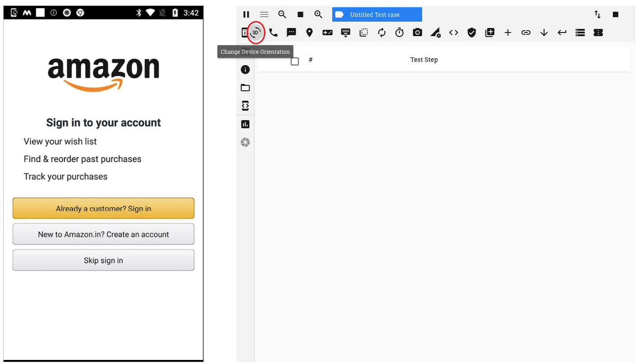Screen dimensions: 640x364
Task: Open the bar chart report icon in sidebar
Action: pyautogui.click(x=245, y=124)
